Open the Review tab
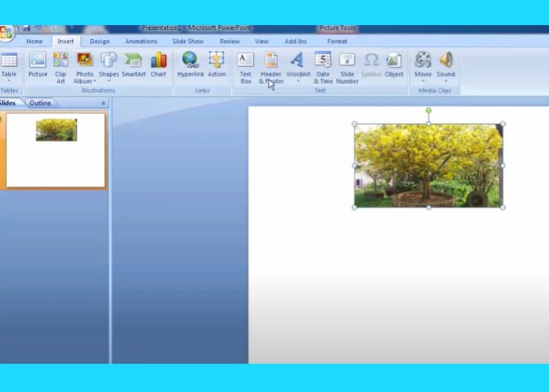 pyautogui.click(x=230, y=42)
